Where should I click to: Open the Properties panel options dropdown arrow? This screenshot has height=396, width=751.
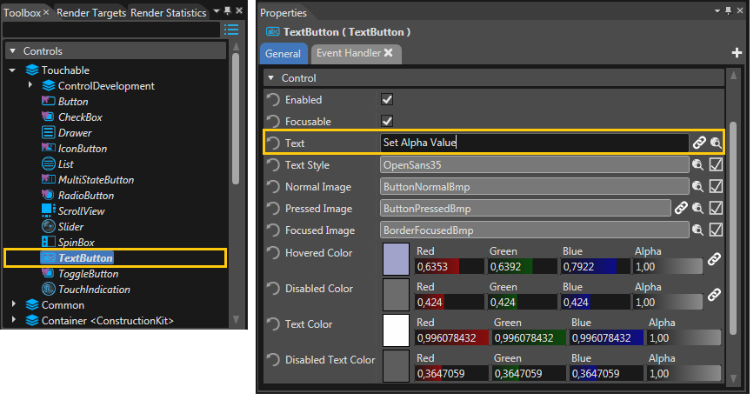coord(717,11)
